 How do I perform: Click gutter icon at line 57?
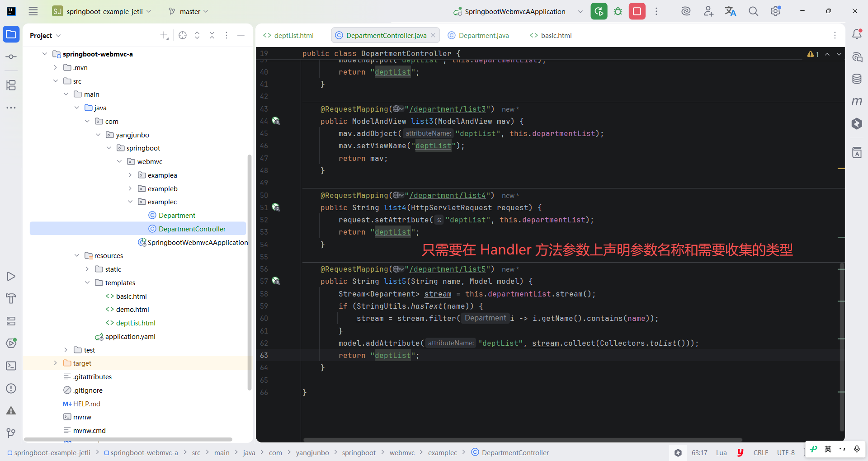point(276,281)
